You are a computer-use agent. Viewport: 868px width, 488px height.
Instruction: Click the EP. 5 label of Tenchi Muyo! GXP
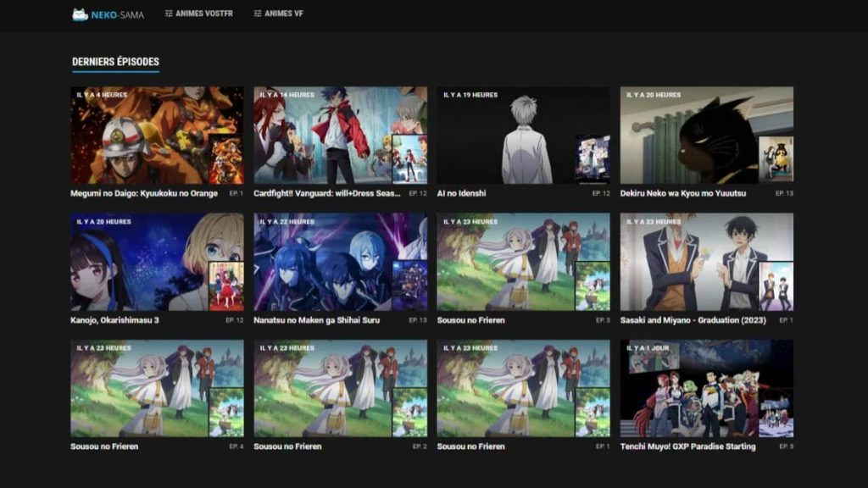click(786, 446)
